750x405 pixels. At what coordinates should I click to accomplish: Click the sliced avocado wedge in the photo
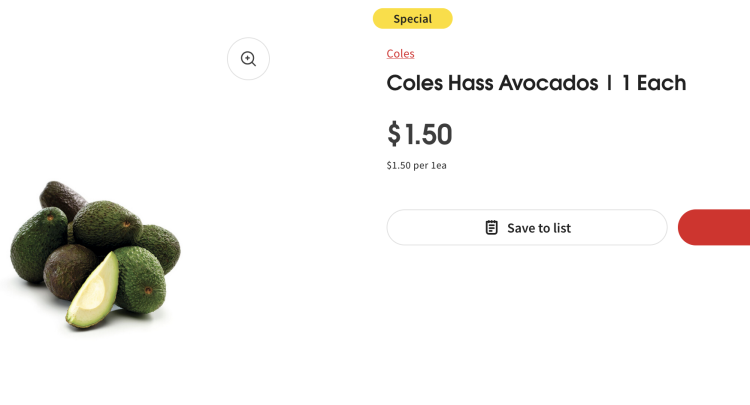click(94, 292)
